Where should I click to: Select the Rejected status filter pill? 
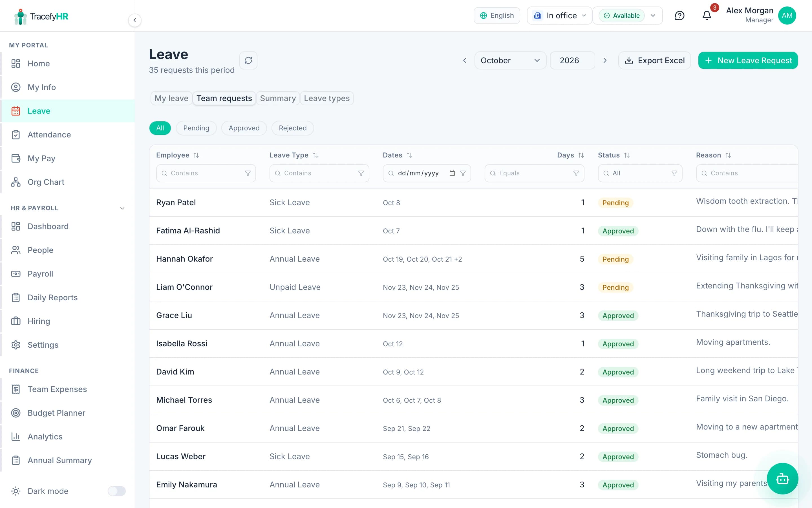coord(293,128)
